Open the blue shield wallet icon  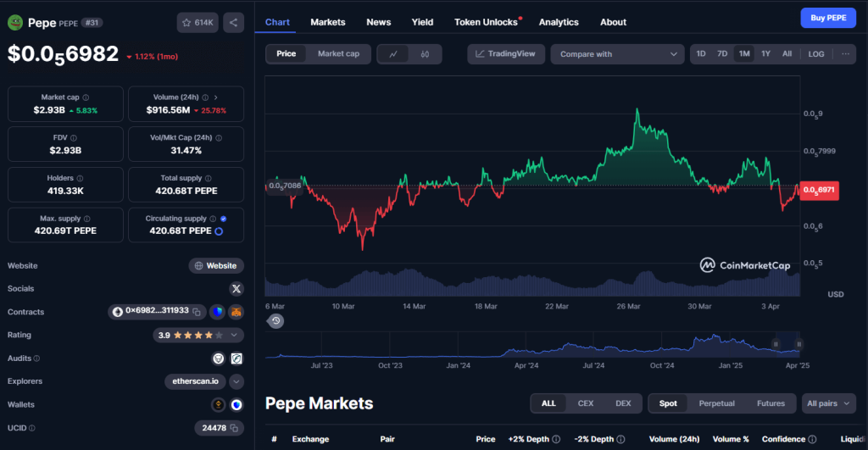point(236,404)
